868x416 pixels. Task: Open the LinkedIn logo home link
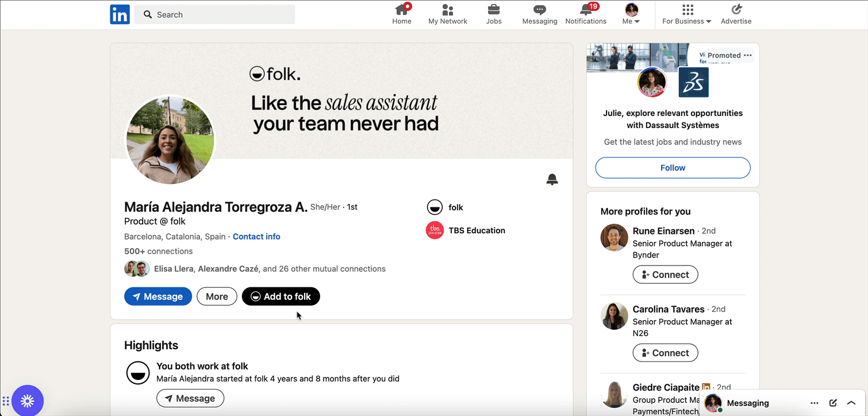(120, 14)
